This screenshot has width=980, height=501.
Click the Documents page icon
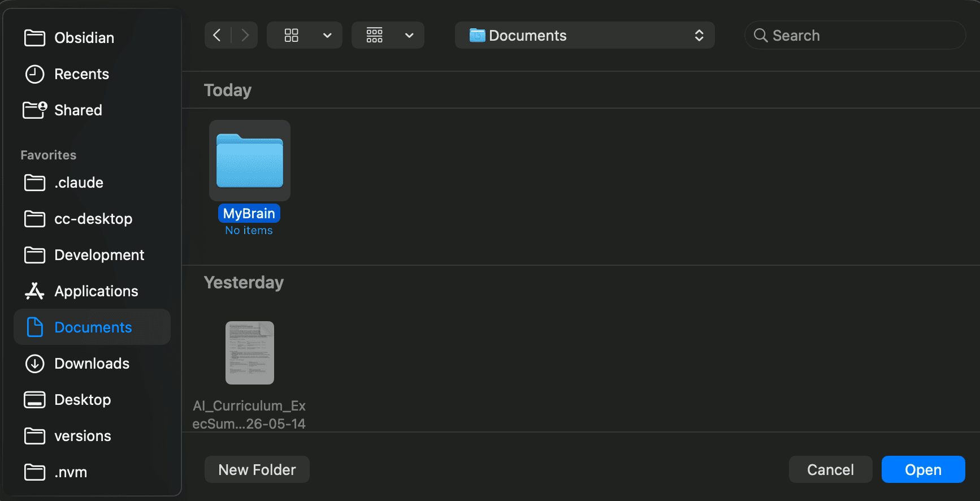tap(35, 327)
